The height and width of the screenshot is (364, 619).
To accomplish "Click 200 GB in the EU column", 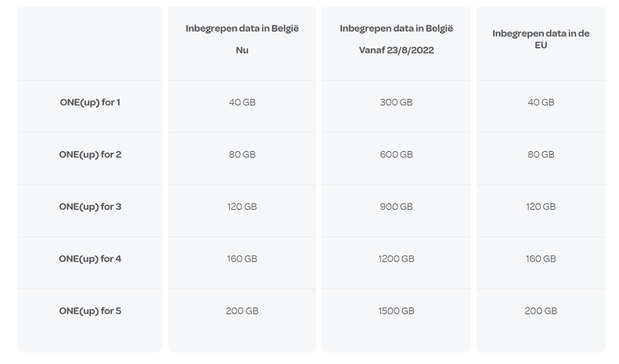I will 540,311.
